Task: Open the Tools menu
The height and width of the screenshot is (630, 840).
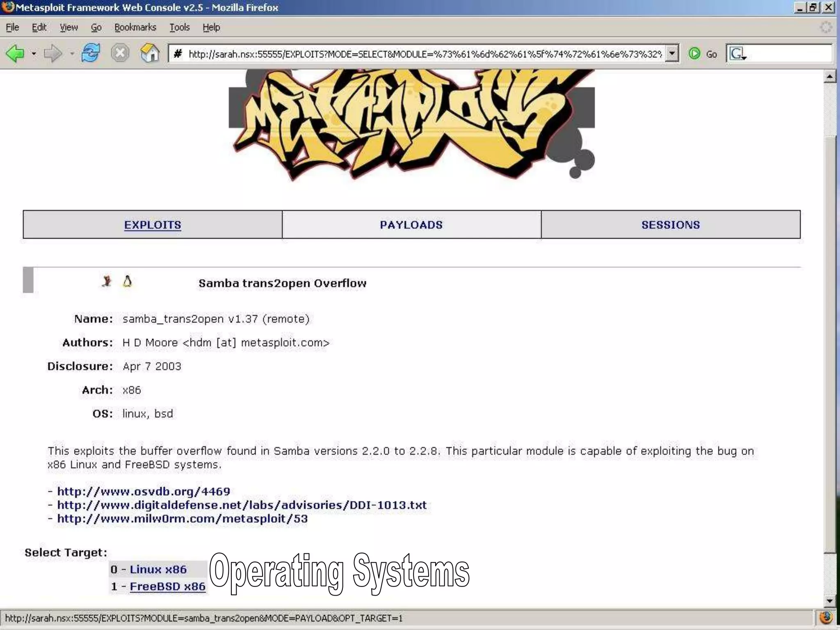Action: [179, 27]
